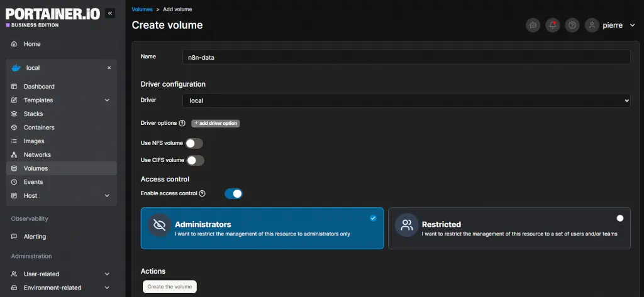The height and width of the screenshot is (297, 644).
Task: Follow the Volumes breadcrumb link
Action: [x=142, y=9]
